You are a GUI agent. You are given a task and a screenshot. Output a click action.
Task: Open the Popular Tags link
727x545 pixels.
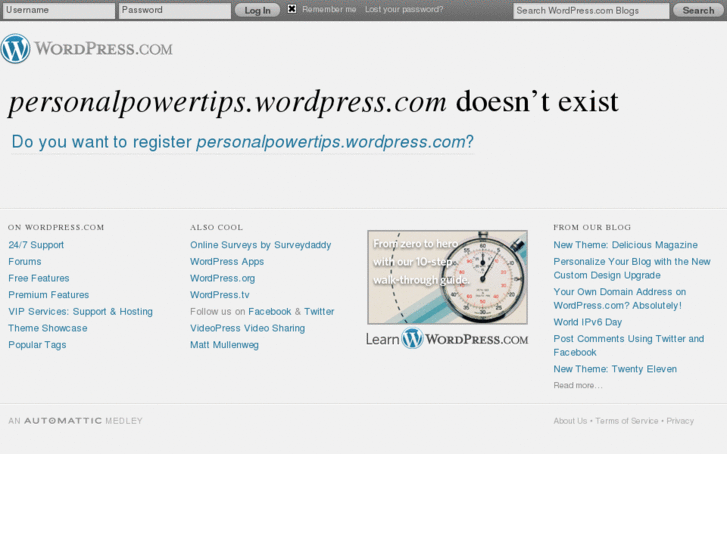coord(37,345)
